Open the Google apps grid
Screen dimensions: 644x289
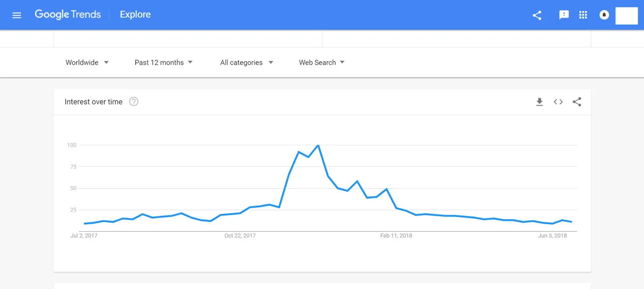[583, 15]
